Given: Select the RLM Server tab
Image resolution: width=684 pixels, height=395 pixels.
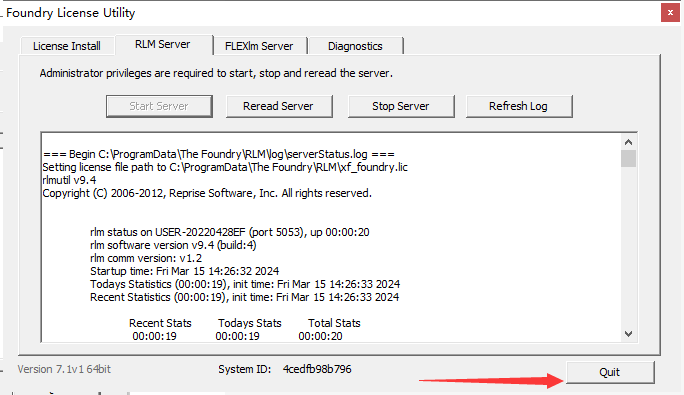Looking at the screenshot, I should [x=163, y=45].
